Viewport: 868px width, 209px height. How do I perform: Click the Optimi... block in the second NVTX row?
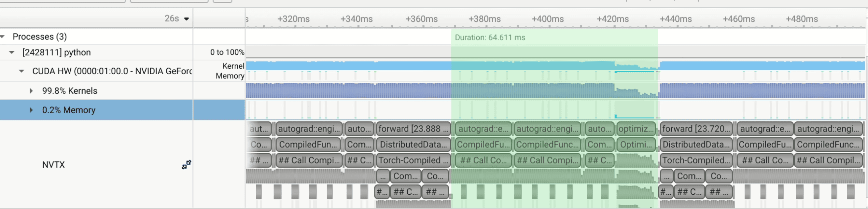636,145
